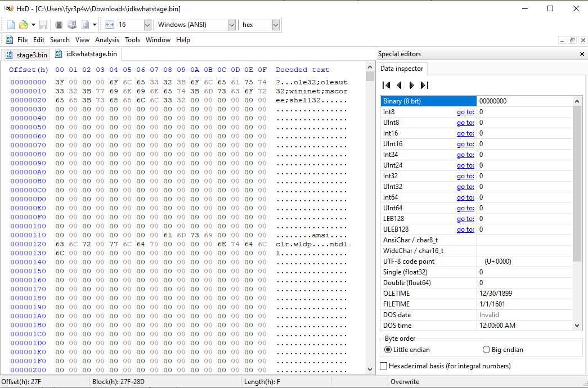Click the New file icon
Viewport: 588px width, 388px height.
pyautogui.click(x=11, y=25)
